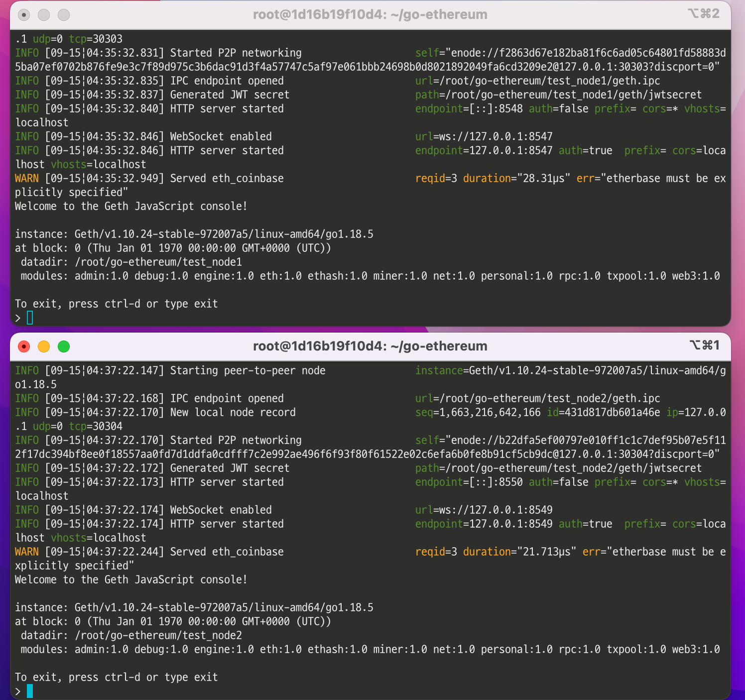Image resolution: width=745 pixels, height=700 pixels.
Task: Click url=/root/go-ethereum/test_node1/geth.ipc in top terminal
Action: (538, 81)
